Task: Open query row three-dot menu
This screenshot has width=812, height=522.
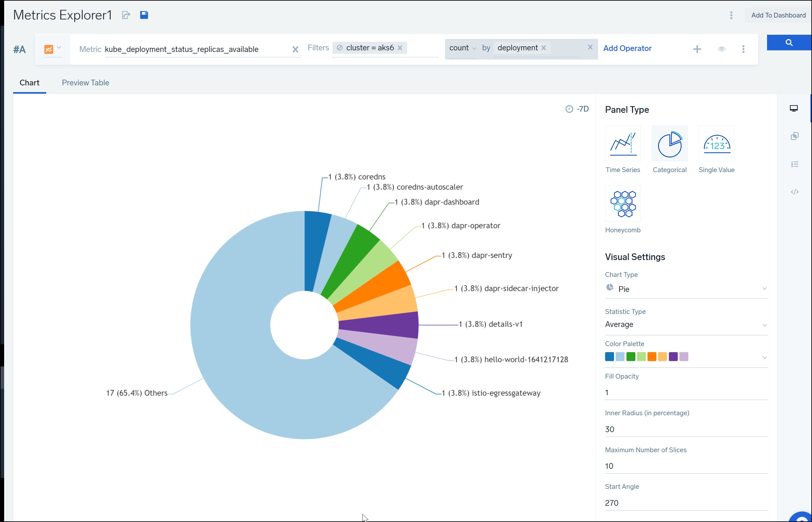Action: [x=743, y=49]
